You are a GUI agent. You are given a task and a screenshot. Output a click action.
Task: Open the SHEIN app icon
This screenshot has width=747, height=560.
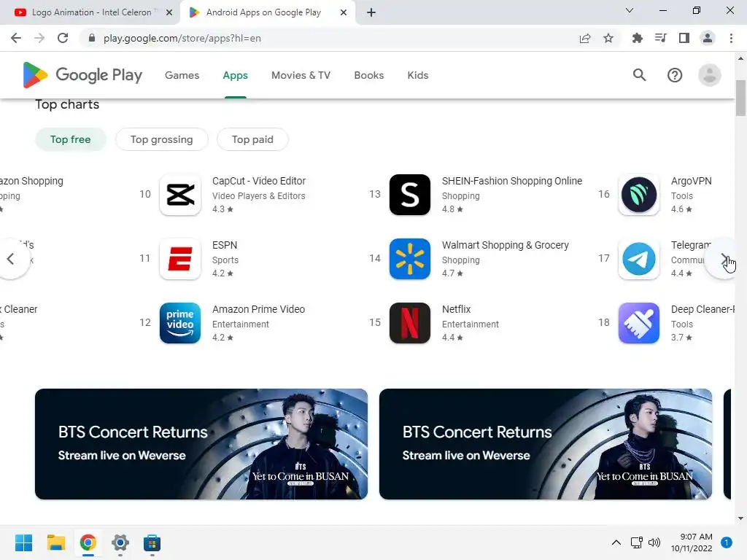(410, 194)
